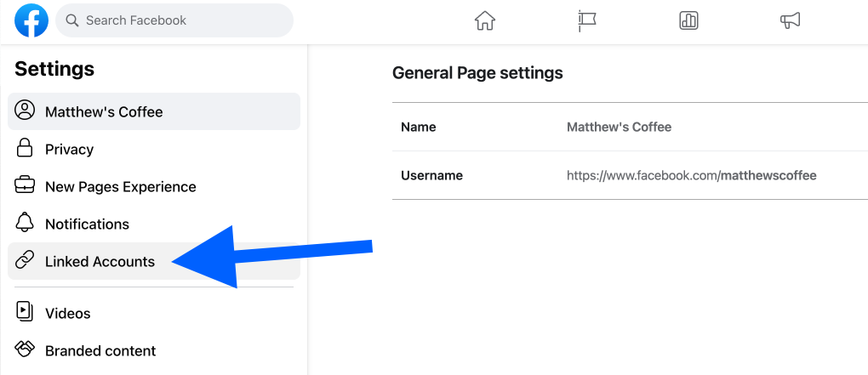
Task: Open Pages via the flag icon
Action: 586,21
